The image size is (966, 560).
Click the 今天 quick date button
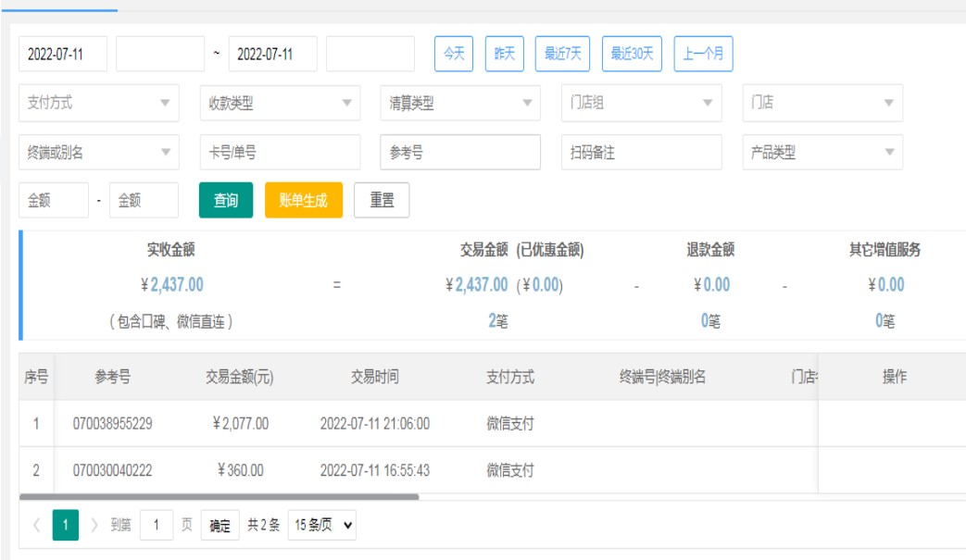click(x=453, y=54)
